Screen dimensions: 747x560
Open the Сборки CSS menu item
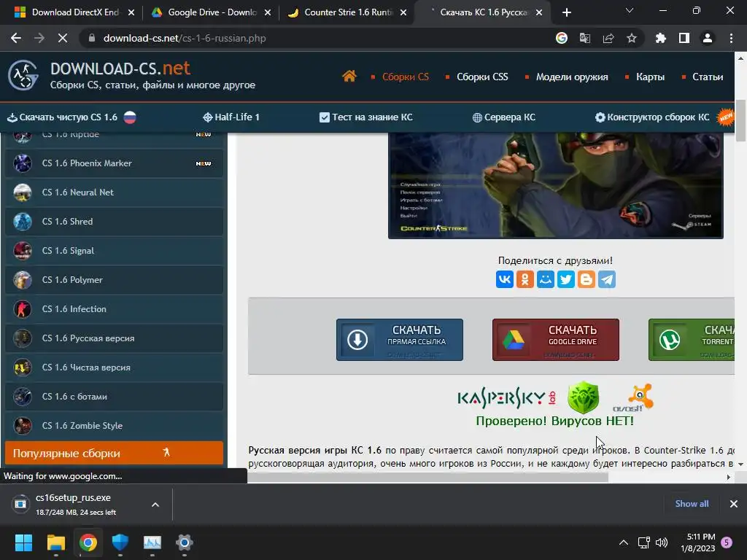(x=482, y=77)
